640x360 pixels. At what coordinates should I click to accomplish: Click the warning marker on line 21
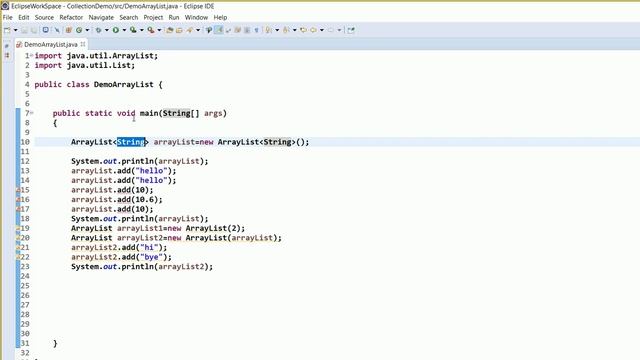pos(18,247)
